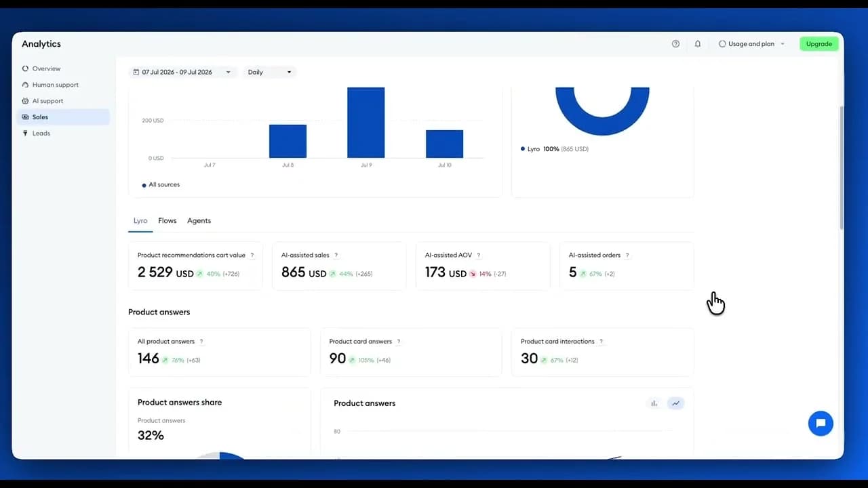Switch to the Lyro tab
Viewport: 868px width, 488px height.
140,221
